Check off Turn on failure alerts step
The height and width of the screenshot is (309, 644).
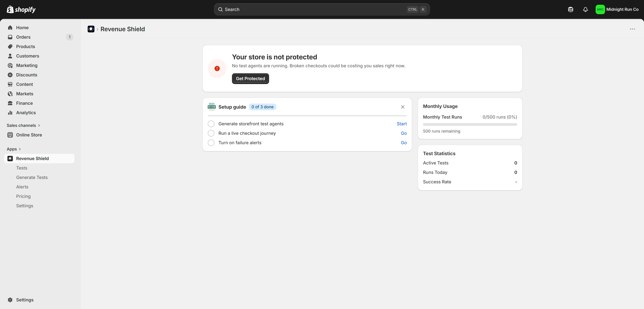211,143
